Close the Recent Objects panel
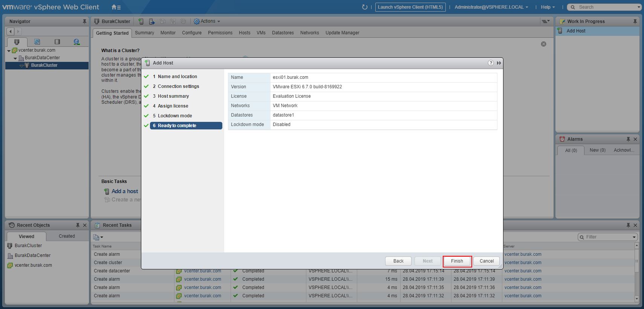Screen dimensions: 644x309 85,225
